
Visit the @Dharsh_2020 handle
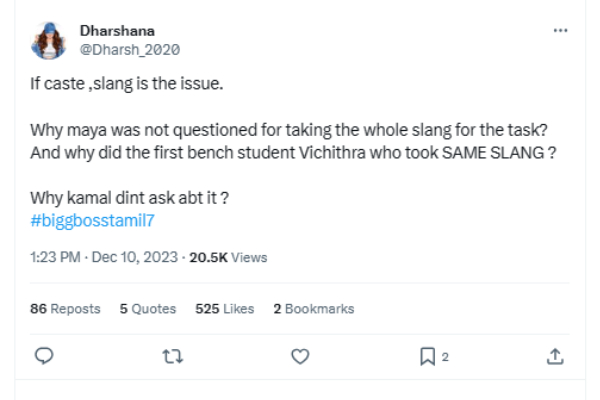(129, 49)
